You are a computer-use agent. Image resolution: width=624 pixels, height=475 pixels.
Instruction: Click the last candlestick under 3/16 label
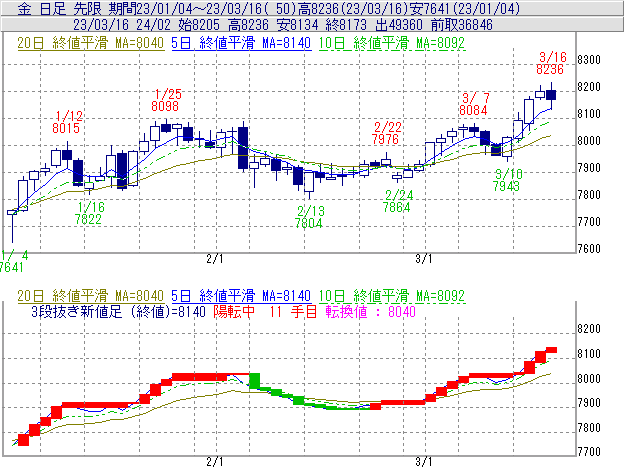[551, 95]
